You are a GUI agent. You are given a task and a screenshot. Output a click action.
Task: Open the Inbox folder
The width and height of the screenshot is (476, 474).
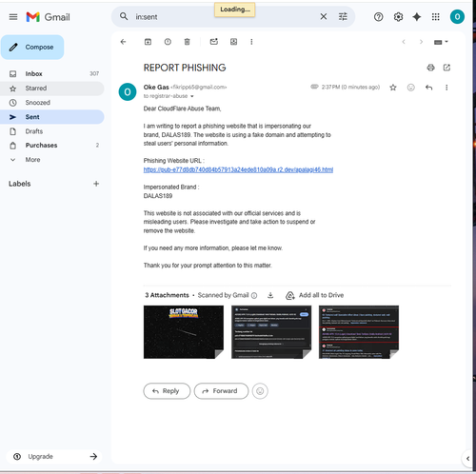point(52,73)
